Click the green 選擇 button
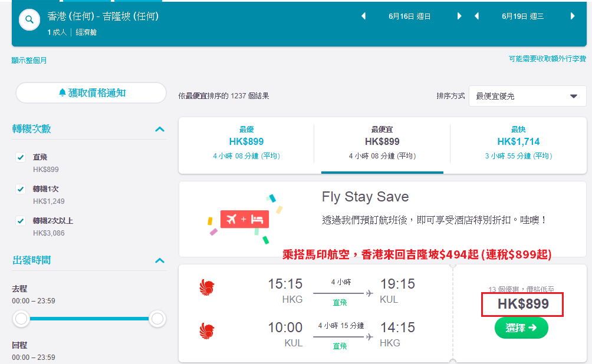Screen dimensions: 592x364 pos(521,328)
